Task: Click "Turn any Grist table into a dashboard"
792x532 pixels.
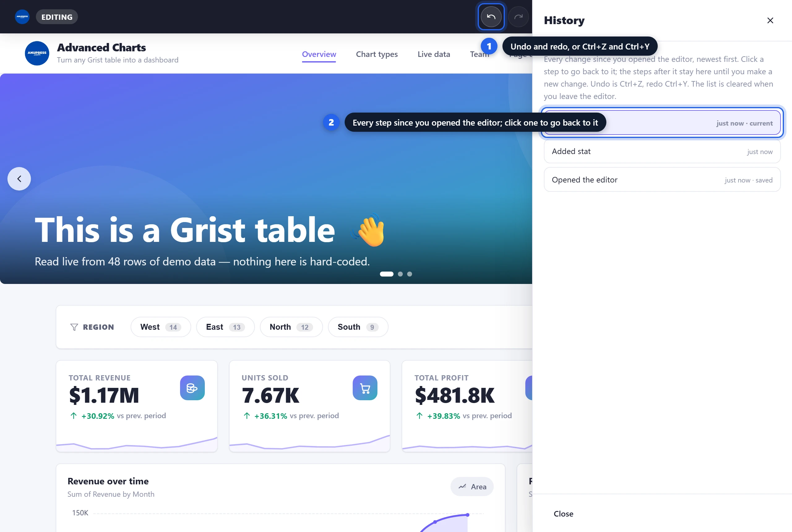Action: click(x=118, y=60)
